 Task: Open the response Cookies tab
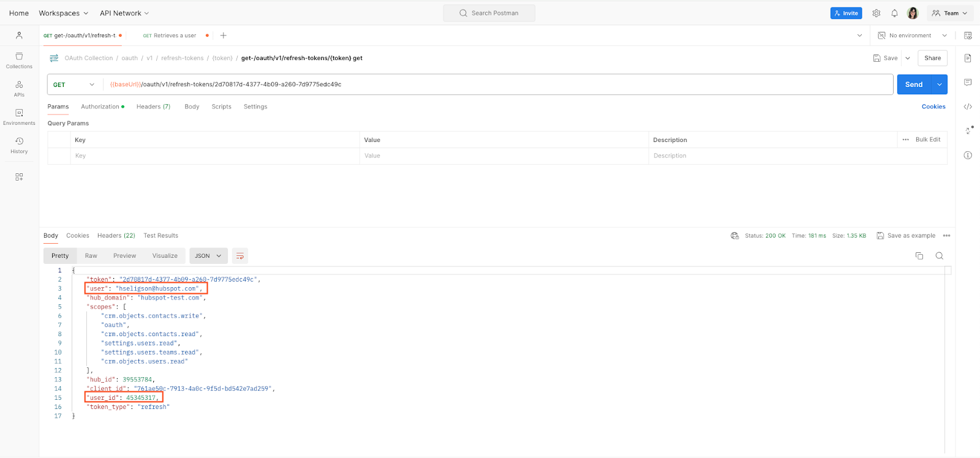(x=78, y=236)
